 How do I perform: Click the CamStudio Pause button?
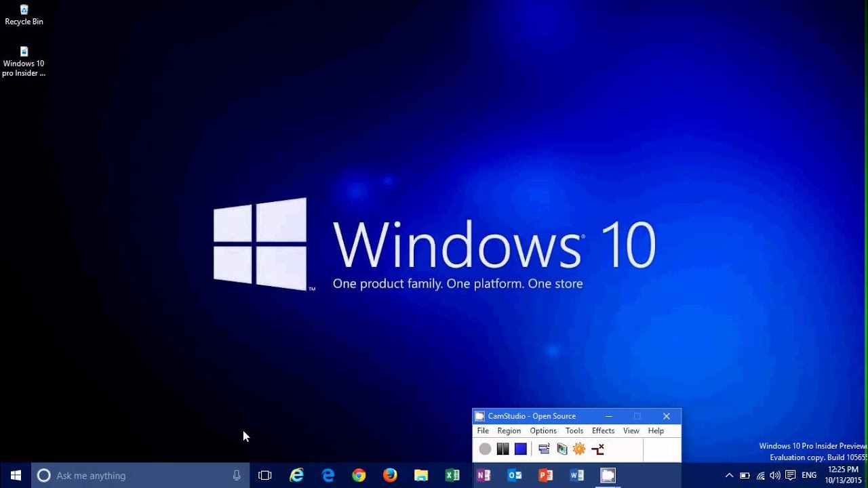pyautogui.click(x=502, y=449)
